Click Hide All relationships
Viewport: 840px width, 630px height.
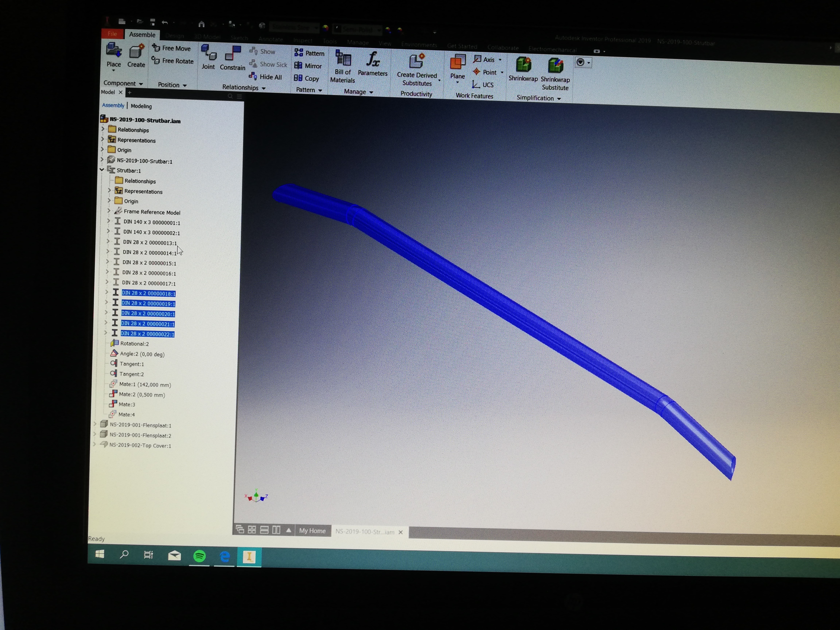265,77
